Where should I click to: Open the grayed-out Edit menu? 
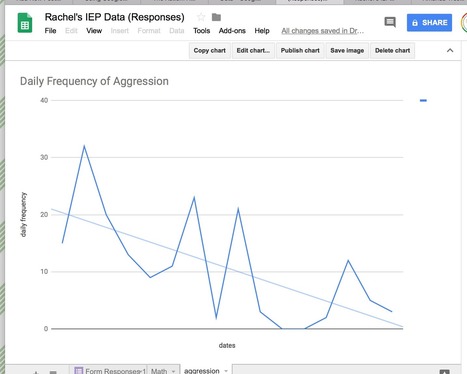[x=71, y=31]
